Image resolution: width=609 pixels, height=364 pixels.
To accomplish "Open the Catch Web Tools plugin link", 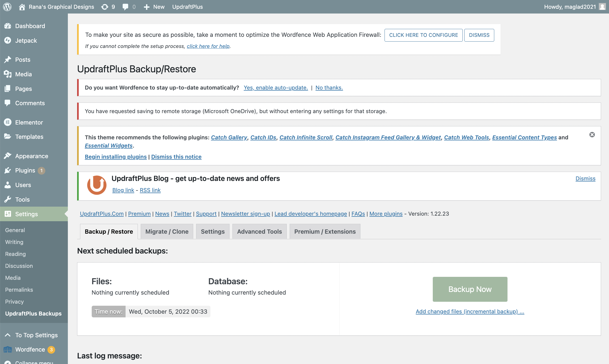I will (x=466, y=137).
